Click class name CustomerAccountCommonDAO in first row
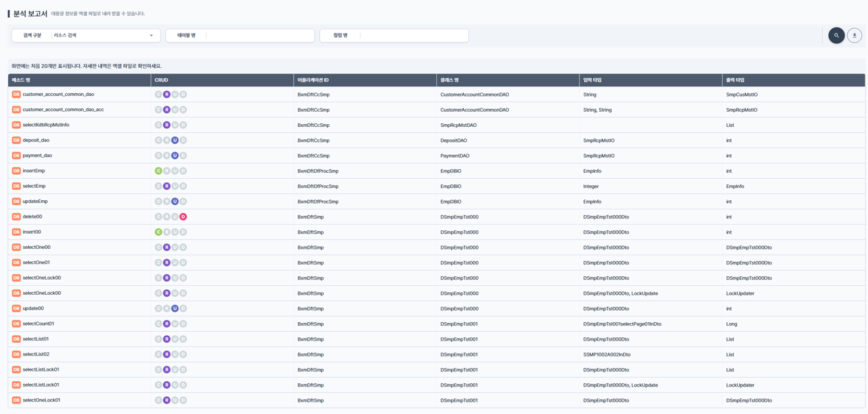Image resolution: width=868 pixels, height=414 pixels. [474, 95]
